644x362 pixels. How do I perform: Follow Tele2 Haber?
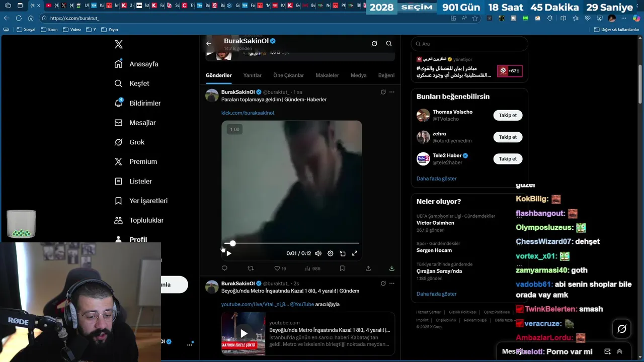point(508,159)
